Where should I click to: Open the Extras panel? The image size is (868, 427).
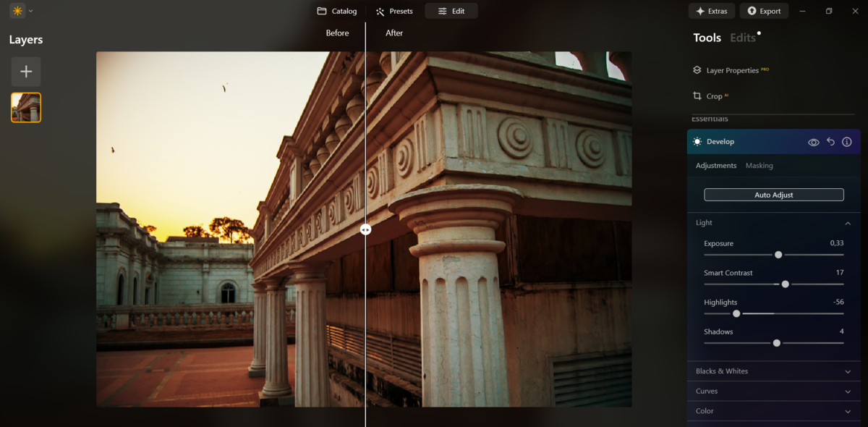pyautogui.click(x=711, y=11)
